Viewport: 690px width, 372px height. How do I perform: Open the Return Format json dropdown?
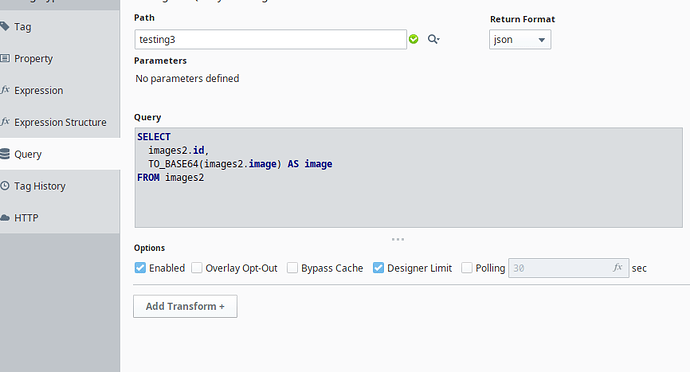pos(520,40)
